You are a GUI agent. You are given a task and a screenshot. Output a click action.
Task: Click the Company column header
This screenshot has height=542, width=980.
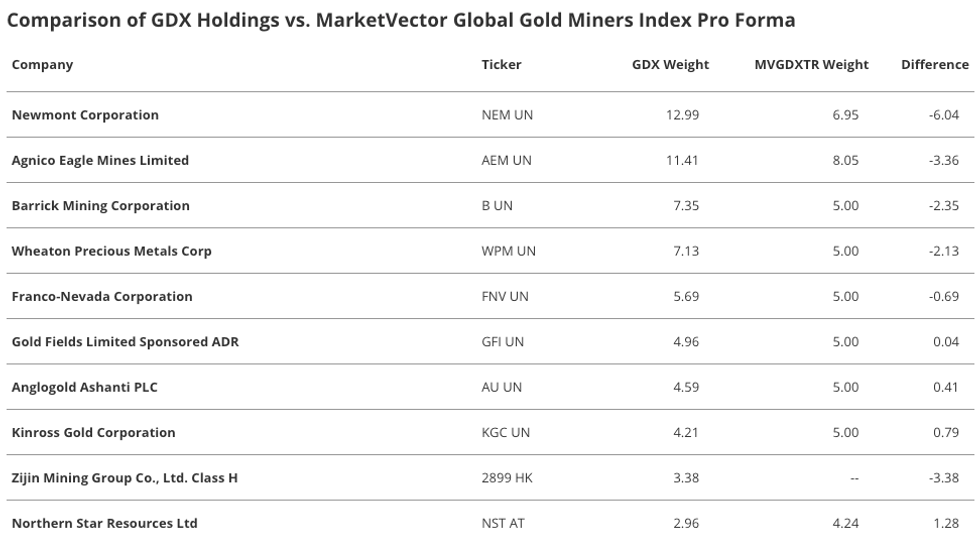click(x=42, y=65)
